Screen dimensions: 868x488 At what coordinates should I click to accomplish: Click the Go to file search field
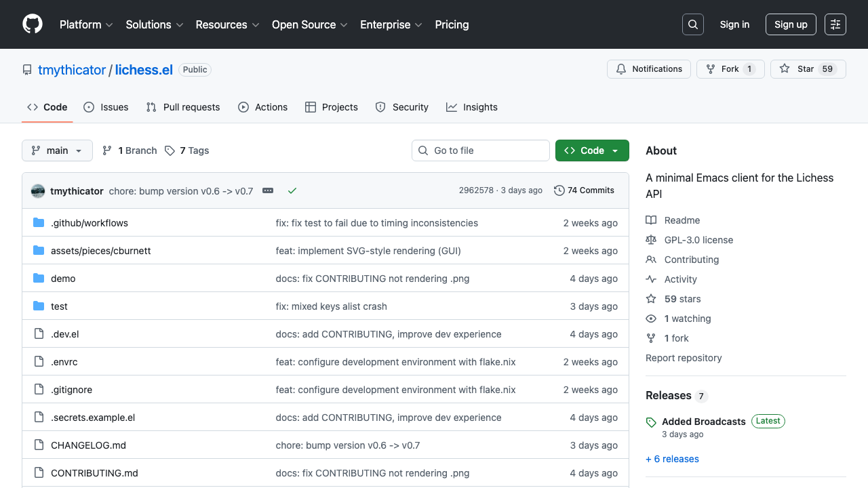coord(481,150)
